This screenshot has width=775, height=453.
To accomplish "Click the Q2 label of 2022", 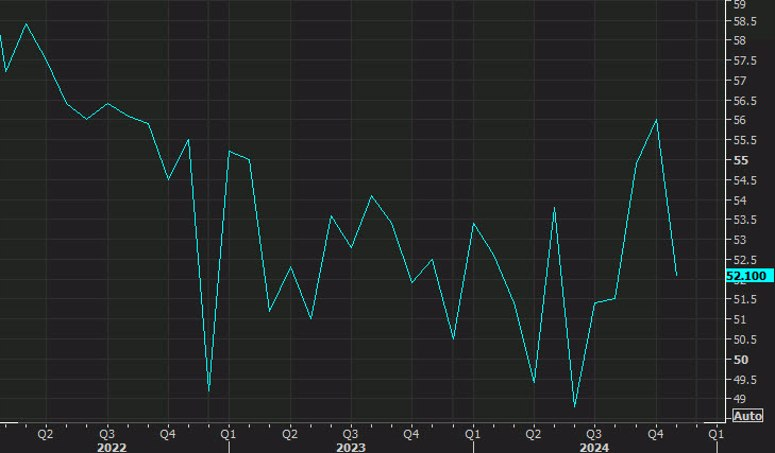I will (x=45, y=434).
